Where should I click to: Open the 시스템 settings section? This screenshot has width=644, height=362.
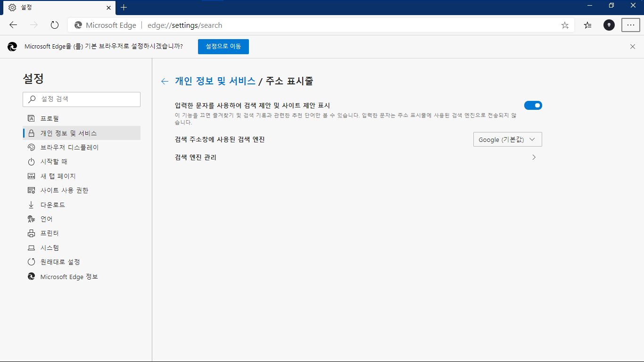[82, 247]
